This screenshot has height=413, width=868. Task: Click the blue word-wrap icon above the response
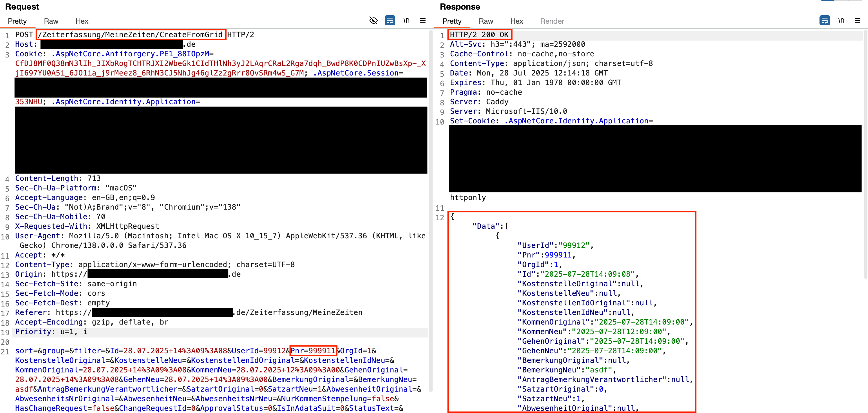825,21
